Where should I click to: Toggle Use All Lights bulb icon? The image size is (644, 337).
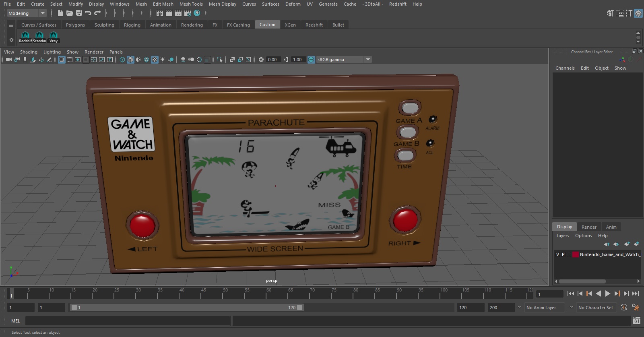coord(163,60)
